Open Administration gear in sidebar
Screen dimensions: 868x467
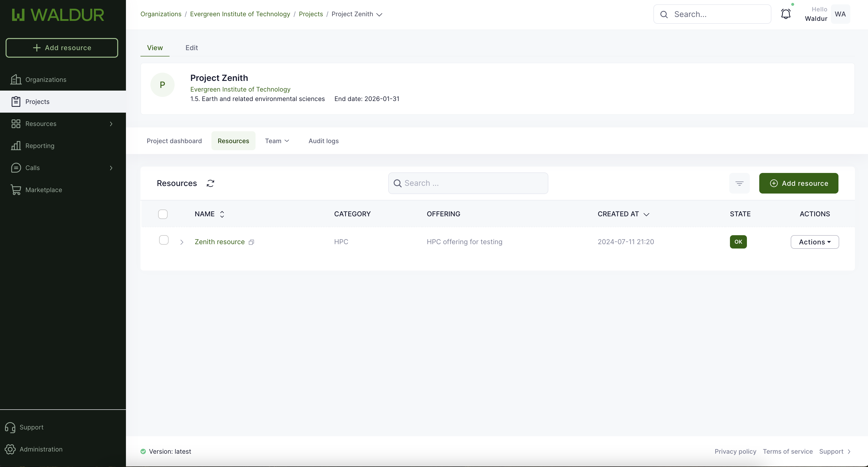point(10,449)
